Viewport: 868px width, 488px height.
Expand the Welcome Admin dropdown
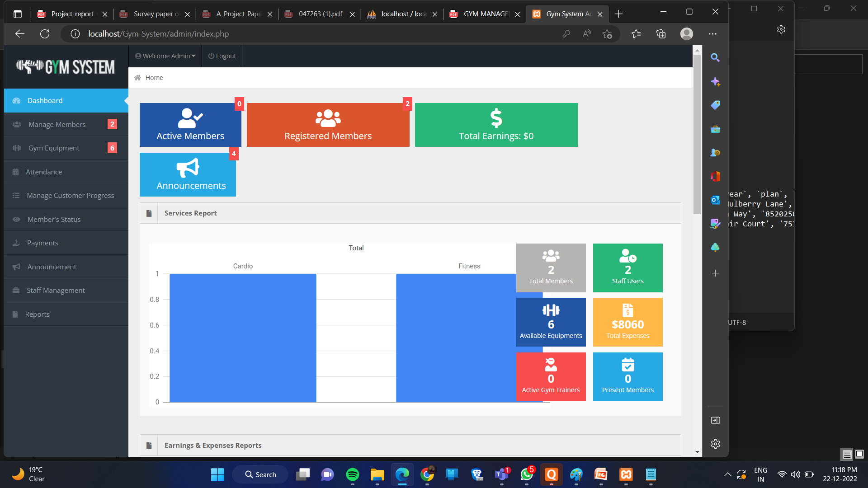[165, 56]
